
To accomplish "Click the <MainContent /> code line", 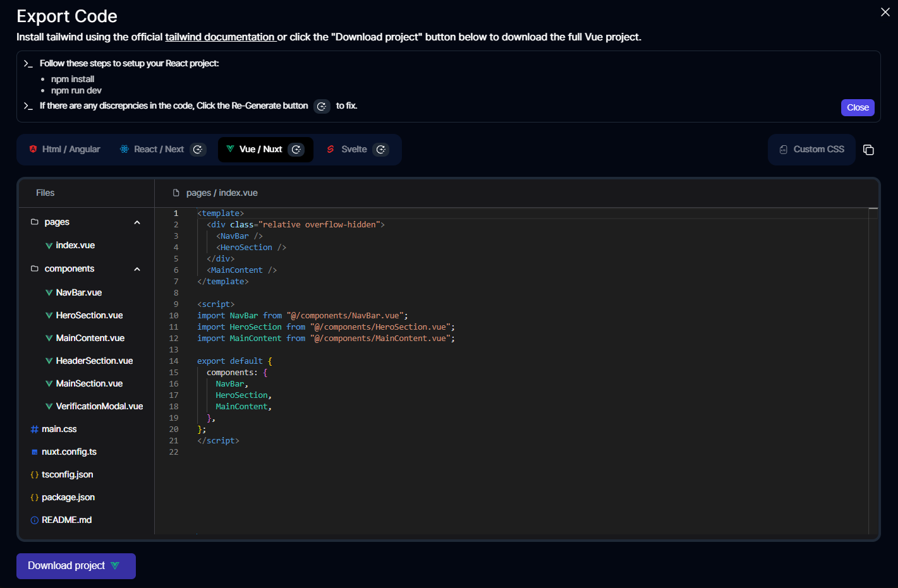I will click(x=241, y=270).
